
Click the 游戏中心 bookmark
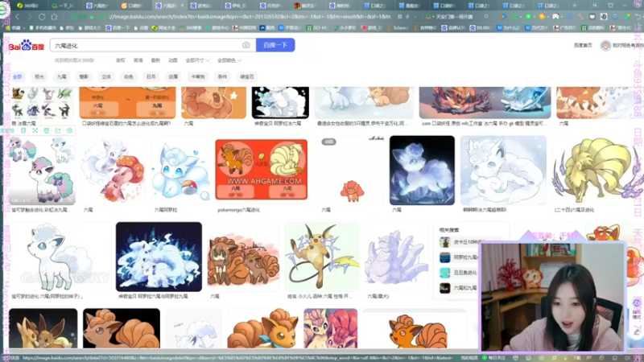(x=217, y=28)
